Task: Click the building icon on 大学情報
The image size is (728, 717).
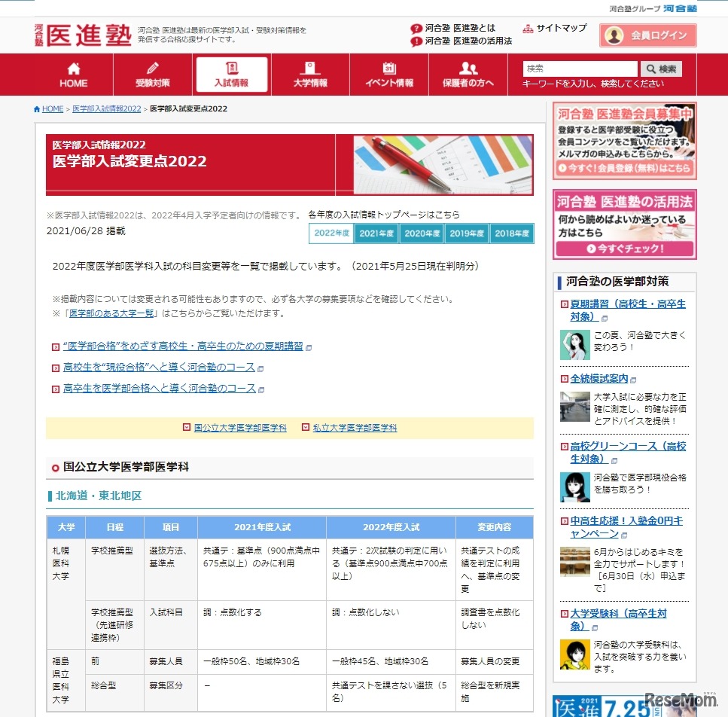Action: pyautogui.click(x=310, y=66)
